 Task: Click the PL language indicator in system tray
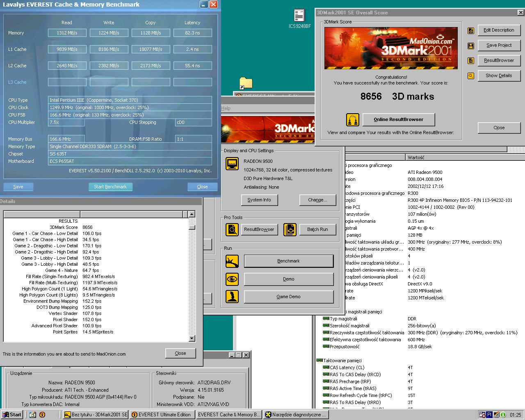pos(489,415)
